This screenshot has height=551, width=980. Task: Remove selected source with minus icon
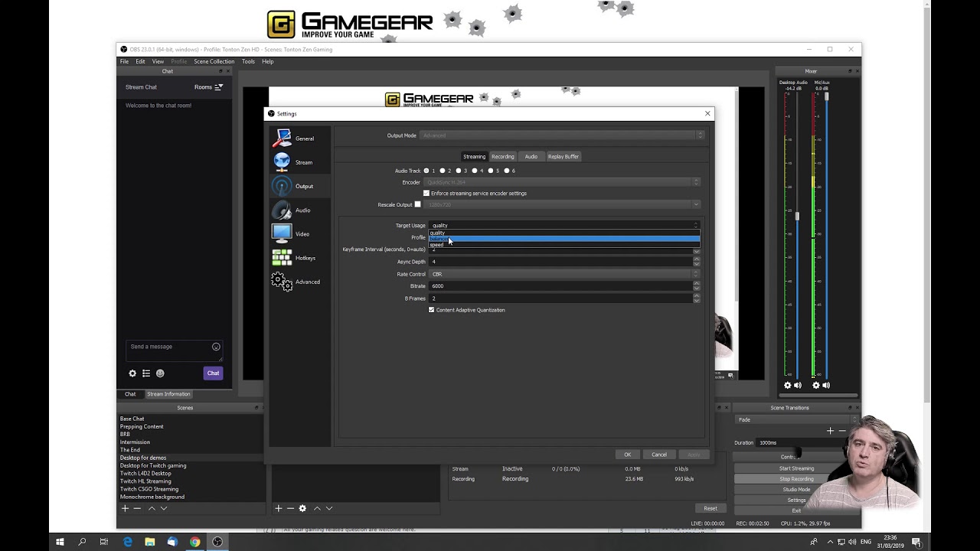[290, 508]
